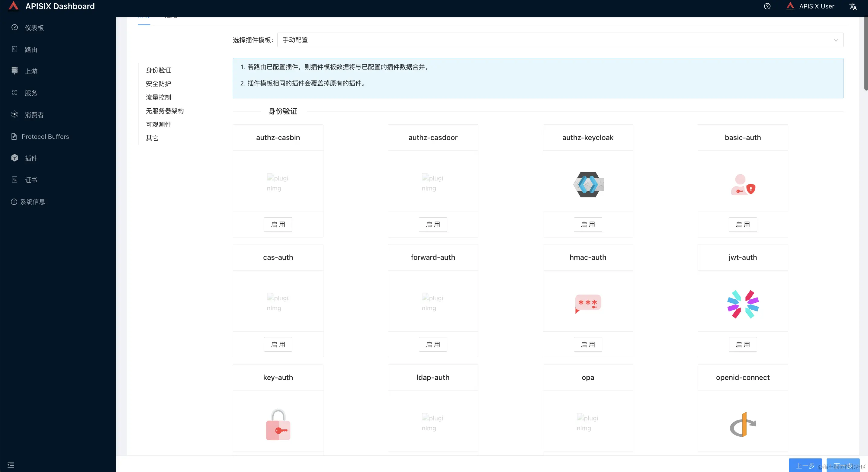Enable the authz-casbin plugin

[278, 225]
